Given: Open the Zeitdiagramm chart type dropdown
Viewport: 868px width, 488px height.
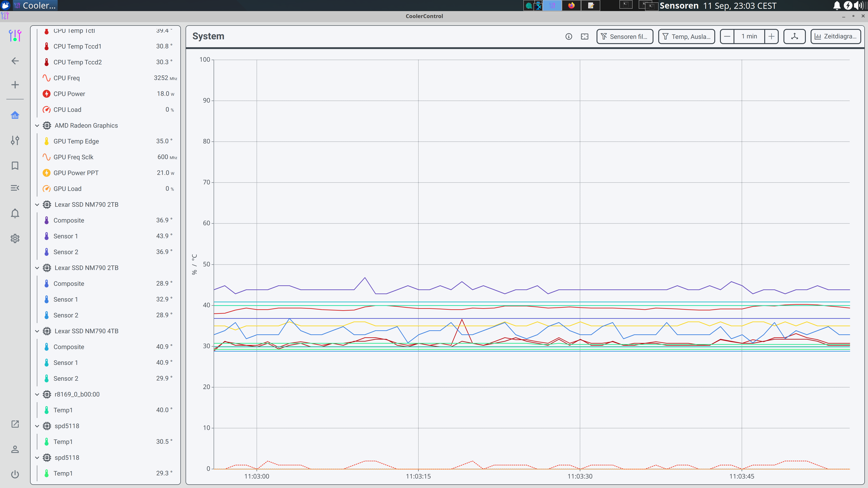Looking at the screenshot, I should (x=835, y=36).
